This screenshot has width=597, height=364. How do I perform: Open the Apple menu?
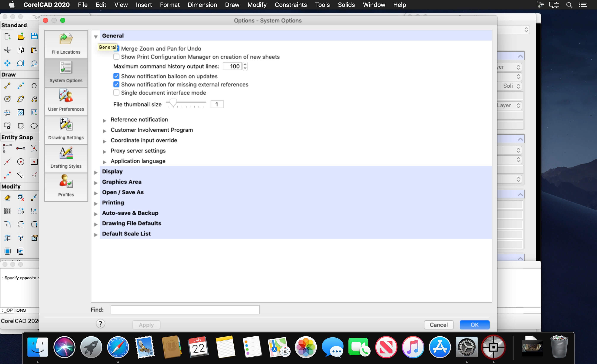[12, 5]
